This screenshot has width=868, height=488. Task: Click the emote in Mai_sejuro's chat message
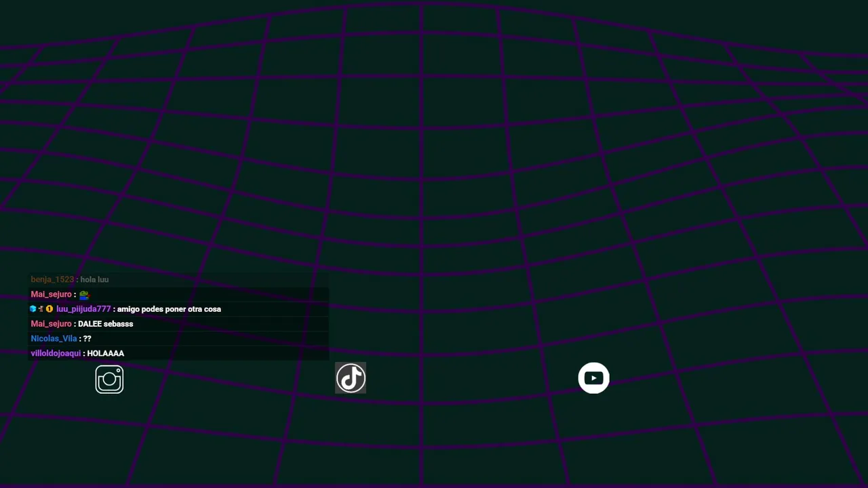click(x=84, y=295)
